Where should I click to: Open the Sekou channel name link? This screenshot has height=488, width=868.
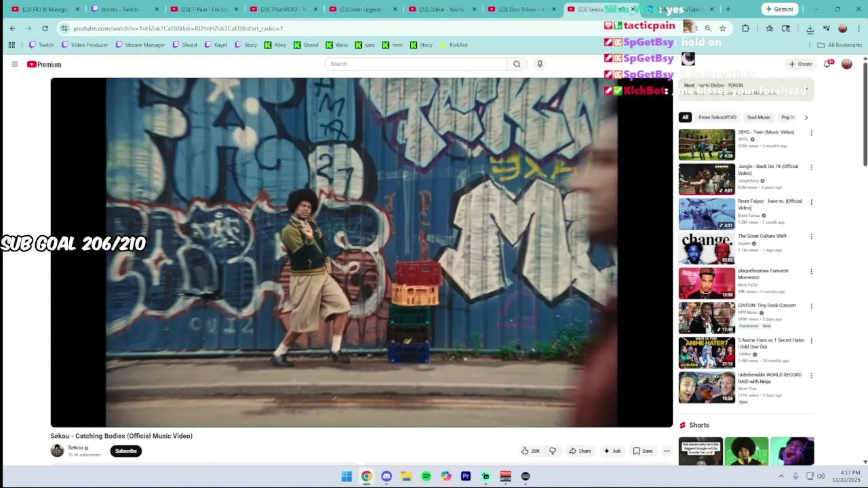click(x=75, y=447)
